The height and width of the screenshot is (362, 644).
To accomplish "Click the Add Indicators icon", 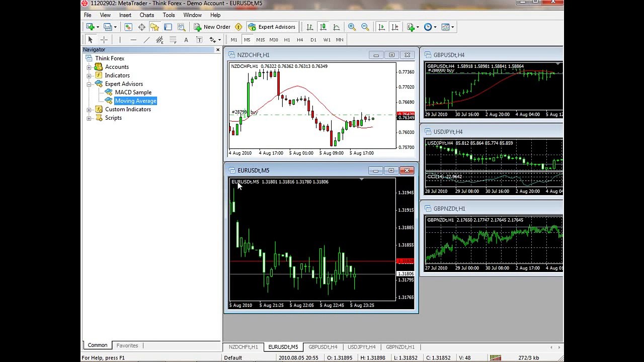I will 411,27.
